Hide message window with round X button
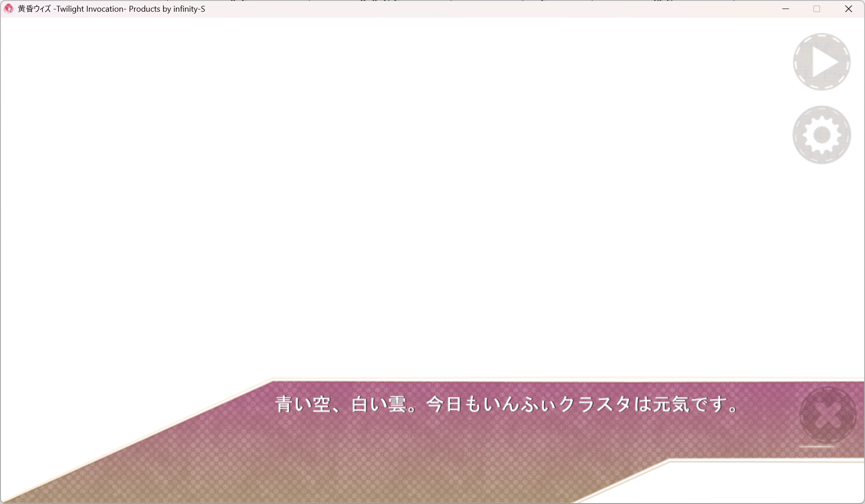Image resolution: width=865 pixels, height=504 pixels. point(827,415)
